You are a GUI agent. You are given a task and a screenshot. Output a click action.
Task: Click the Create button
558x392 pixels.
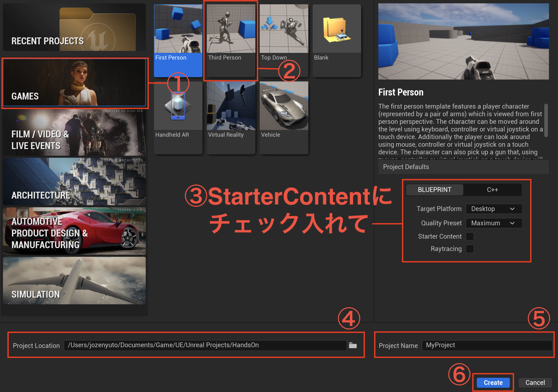click(493, 382)
